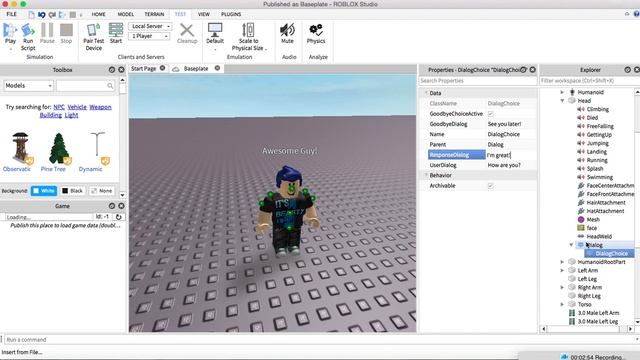Refresh the Game panel
The width and height of the screenshot is (640, 360).
118,217
